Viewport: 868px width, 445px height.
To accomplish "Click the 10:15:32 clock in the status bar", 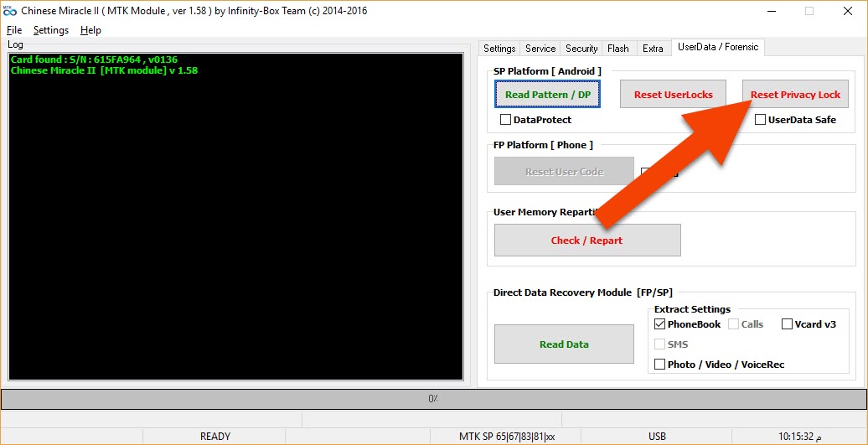I will click(799, 436).
